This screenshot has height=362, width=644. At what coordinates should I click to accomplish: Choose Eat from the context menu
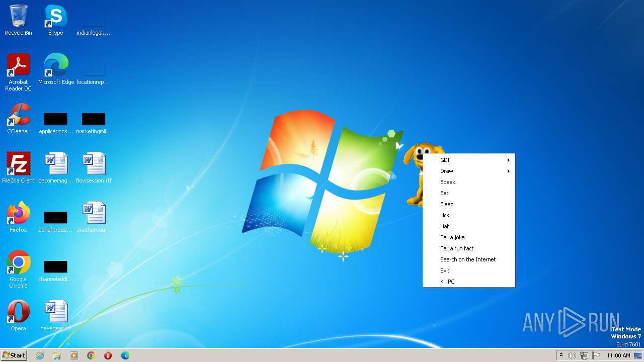tap(469, 193)
